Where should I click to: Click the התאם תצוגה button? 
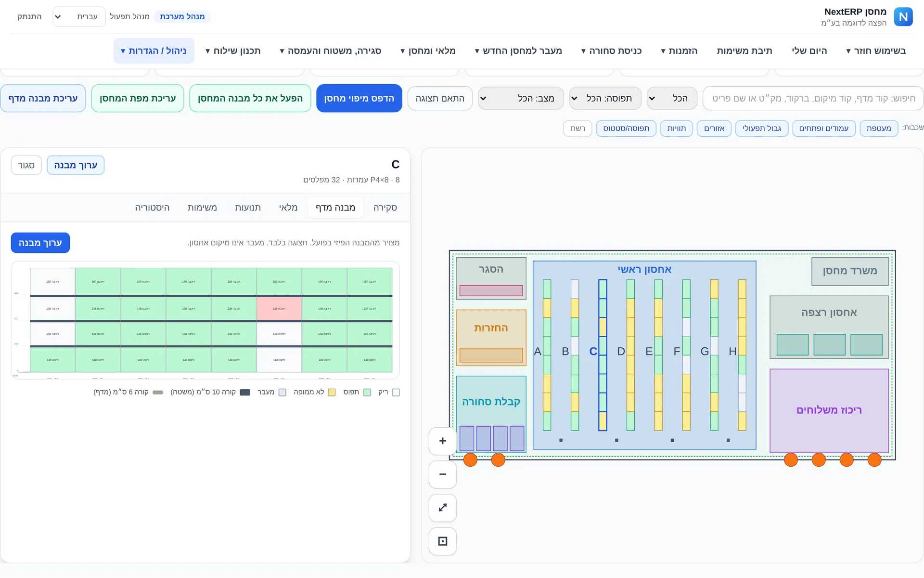[x=440, y=98]
